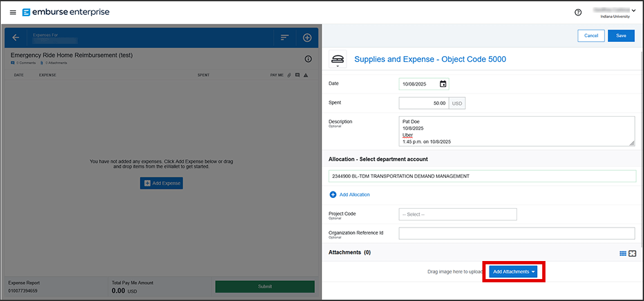Click the warning triangle column icon
The image size is (644, 301).
[x=306, y=75]
